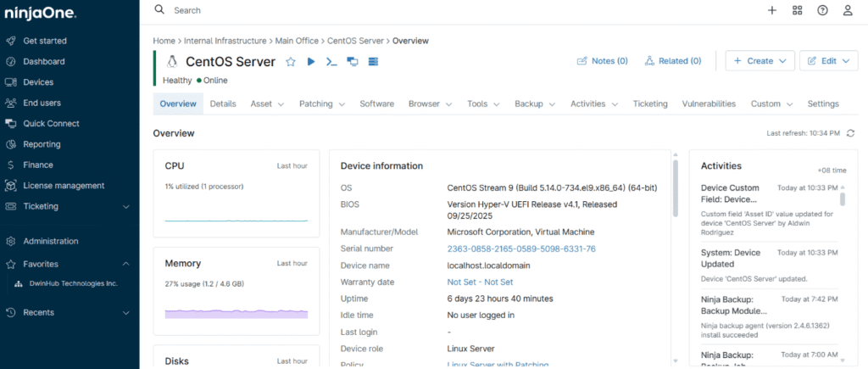This screenshot has width=868, height=369.
Task: Open the Tools tab dropdown
Action: point(483,103)
